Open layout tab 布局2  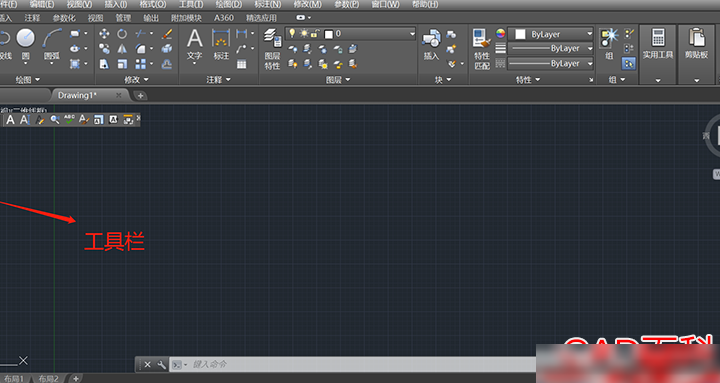pos(48,379)
